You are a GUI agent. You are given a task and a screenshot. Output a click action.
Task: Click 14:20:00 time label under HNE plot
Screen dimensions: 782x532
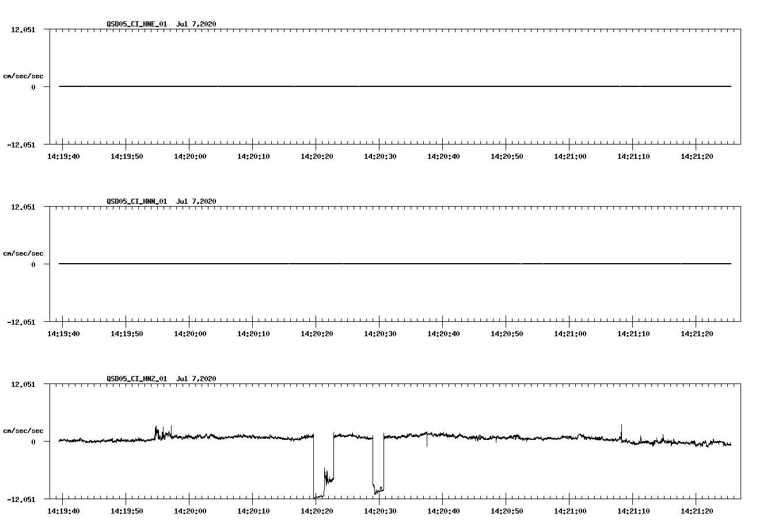190,156
